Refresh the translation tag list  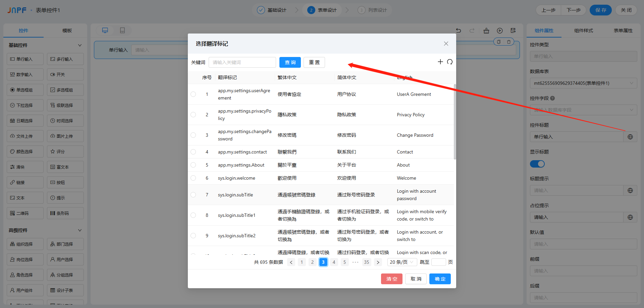450,62
